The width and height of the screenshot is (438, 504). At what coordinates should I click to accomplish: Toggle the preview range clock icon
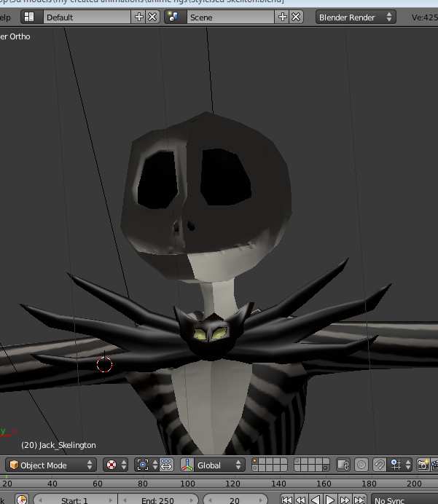tap(22, 500)
